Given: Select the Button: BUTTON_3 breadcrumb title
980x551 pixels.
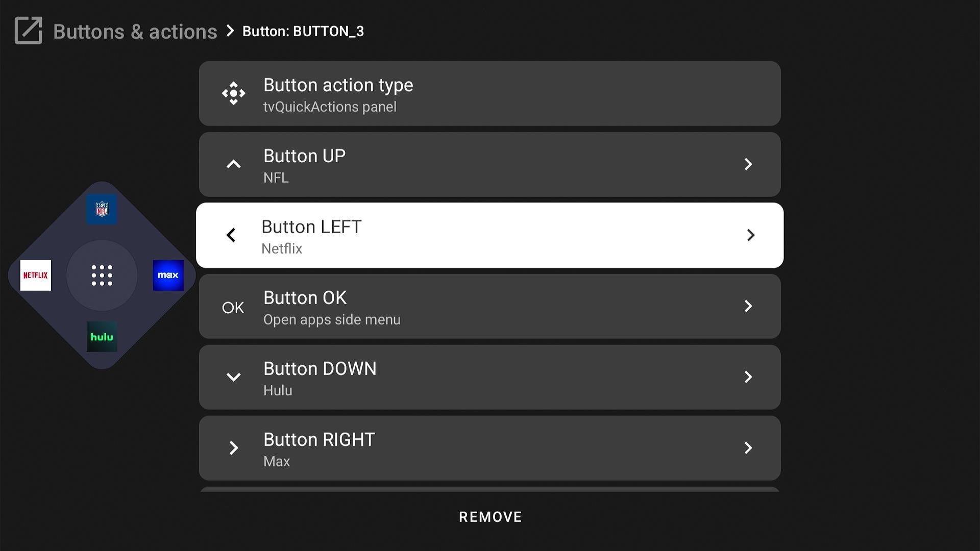Looking at the screenshot, I should coord(303,32).
